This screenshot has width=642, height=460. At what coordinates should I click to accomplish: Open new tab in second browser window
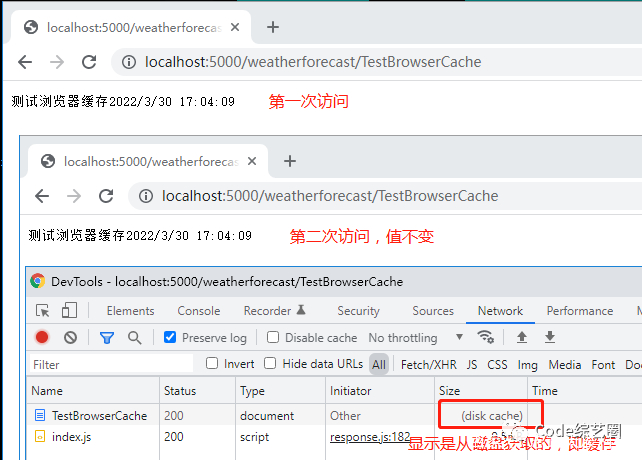click(290, 161)
